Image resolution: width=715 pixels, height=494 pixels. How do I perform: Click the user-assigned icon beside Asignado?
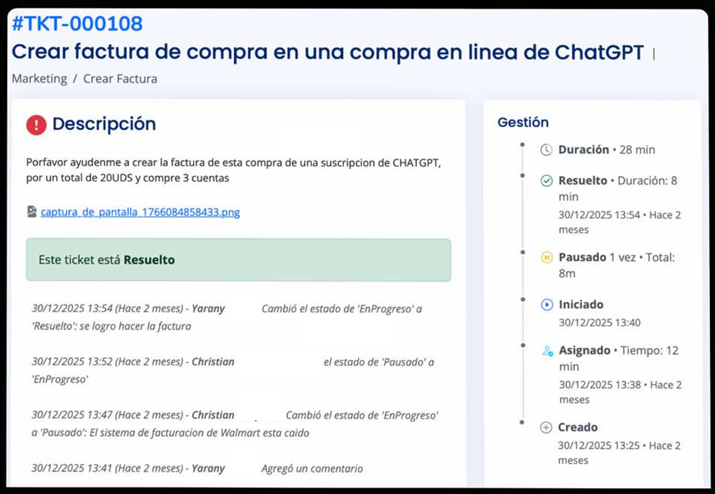click(547, 351)
